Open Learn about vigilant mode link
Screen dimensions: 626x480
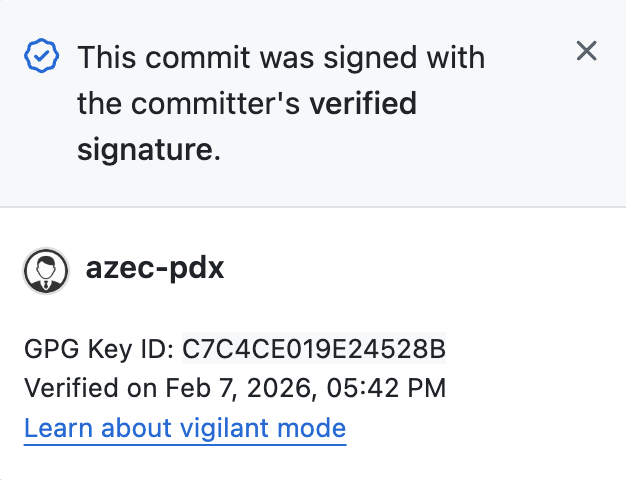(x=185, y=429)
